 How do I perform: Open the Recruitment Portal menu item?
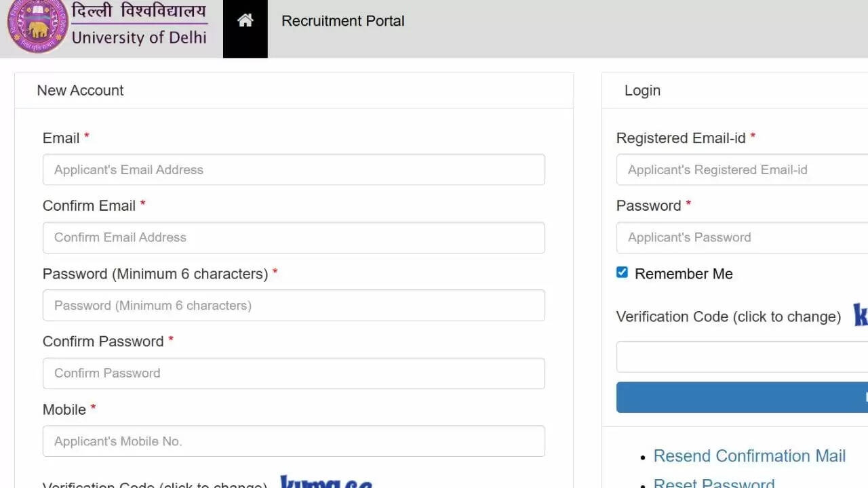(x=342, y=21)
